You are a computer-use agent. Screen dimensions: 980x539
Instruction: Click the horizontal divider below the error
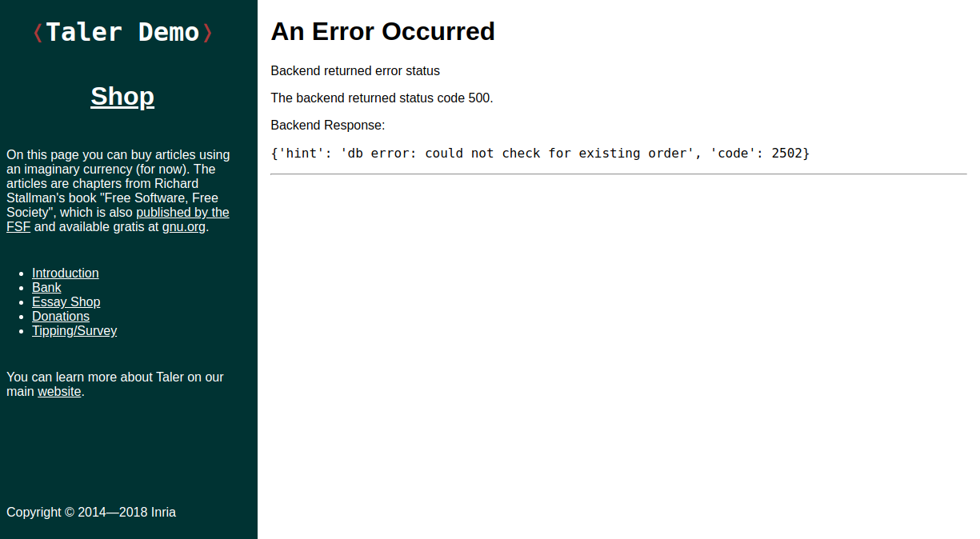[x=618, y=174]
